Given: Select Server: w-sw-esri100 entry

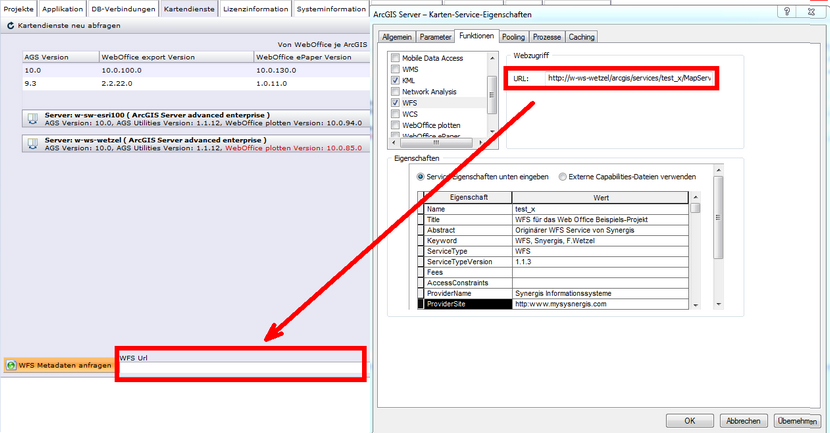Looking at the screenshot, I should coord(196,119).
